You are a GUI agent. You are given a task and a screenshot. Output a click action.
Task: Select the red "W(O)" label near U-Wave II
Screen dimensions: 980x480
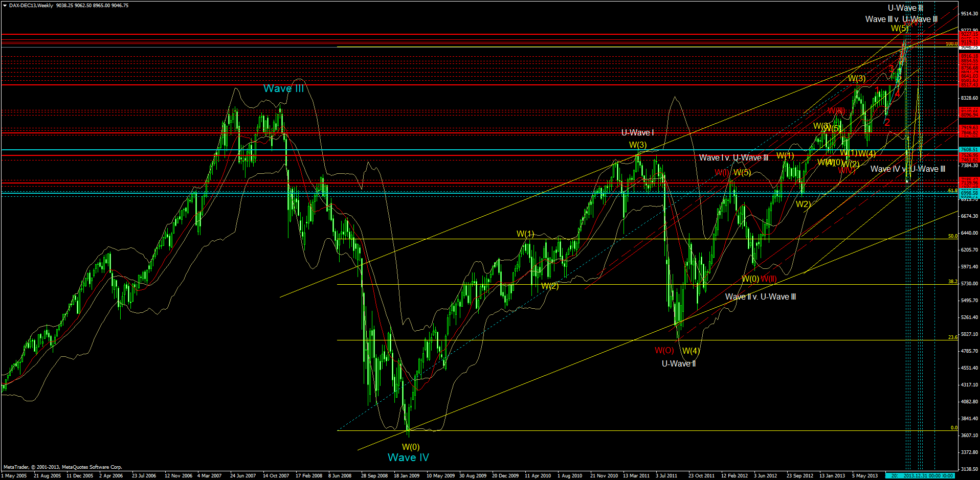(663, 351)
